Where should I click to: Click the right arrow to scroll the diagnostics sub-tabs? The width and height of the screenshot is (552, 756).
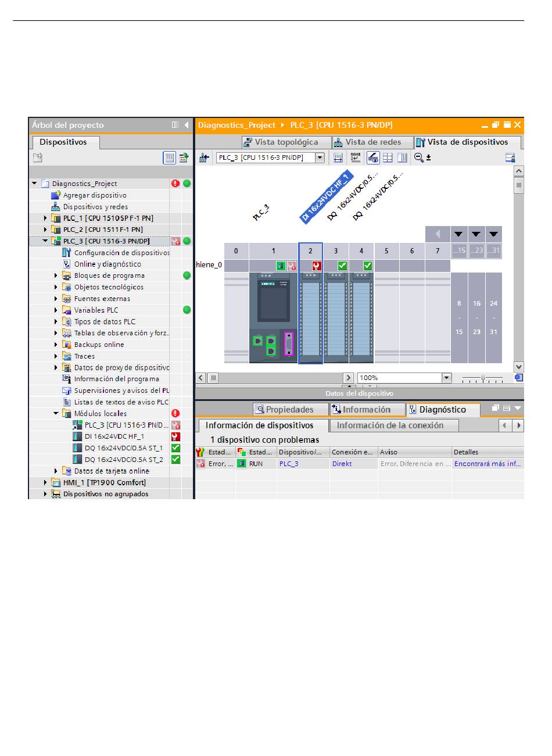(518, 425)
